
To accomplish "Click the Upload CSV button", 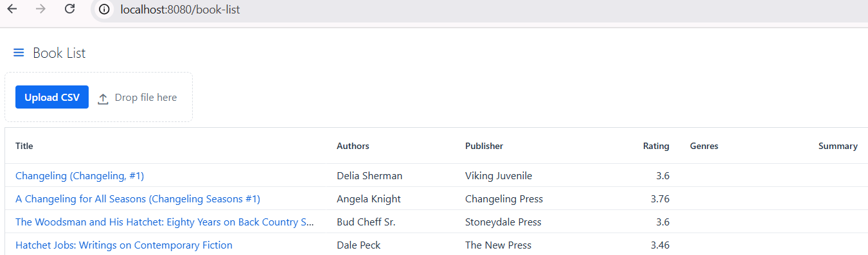I will point(52,97).
